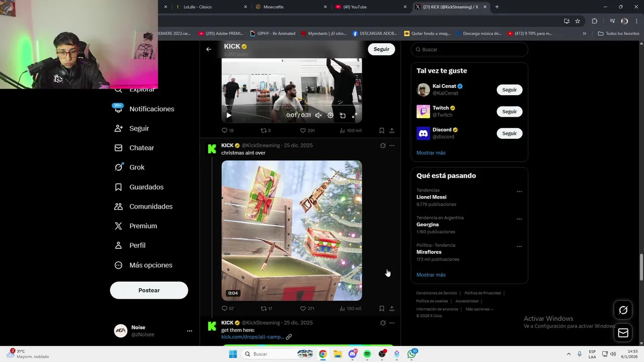644x362 pixels.
Task: Open Todos los favoritos folder
Action: (619, 34)
